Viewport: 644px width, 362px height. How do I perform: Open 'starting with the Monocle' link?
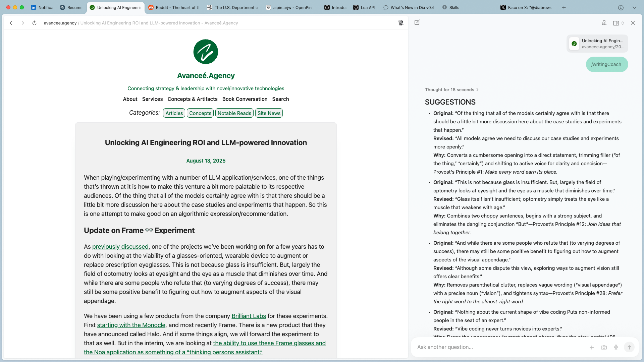coord(131,325)
